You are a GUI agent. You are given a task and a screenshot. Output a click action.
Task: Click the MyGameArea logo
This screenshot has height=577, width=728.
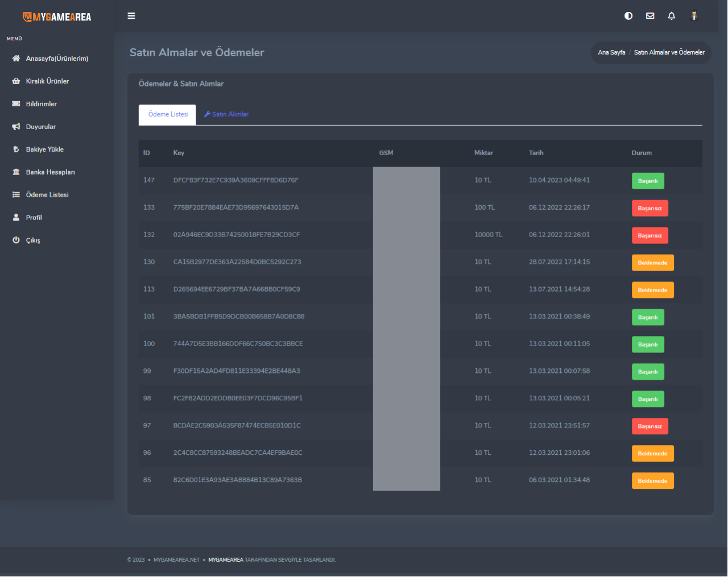[57, 17]
